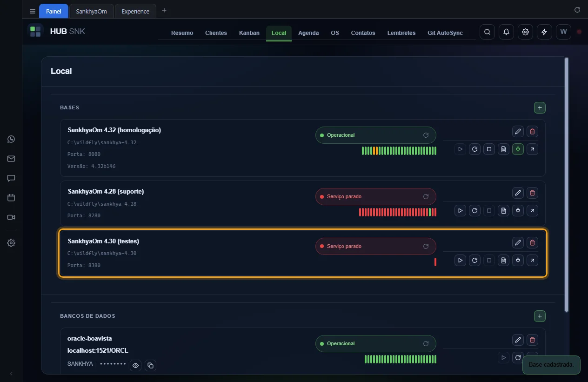588x382 pixels.
Task: Open SankhyaOm 4.32 with the external arrow icon
Action: click(532, 149)
